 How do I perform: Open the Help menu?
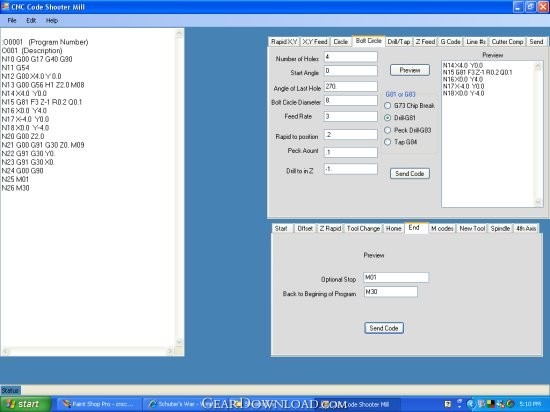[x=52, y=21]
